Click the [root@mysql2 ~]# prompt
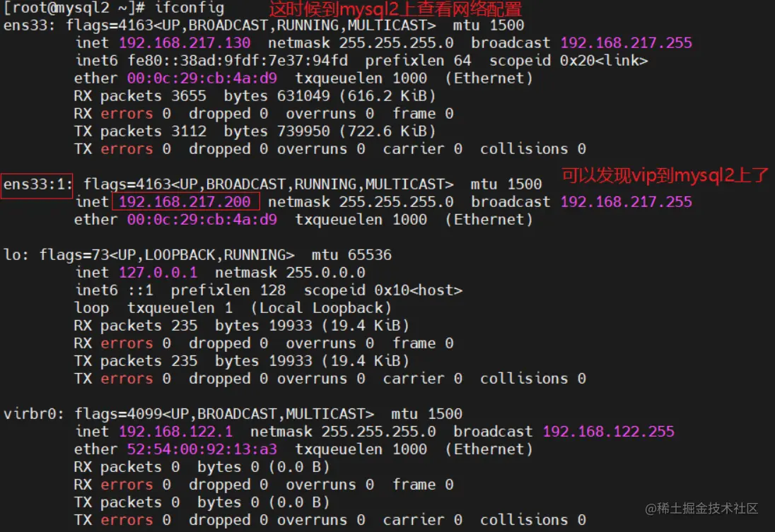The height and width of the screenshot is (532, 775). (74, 8)
